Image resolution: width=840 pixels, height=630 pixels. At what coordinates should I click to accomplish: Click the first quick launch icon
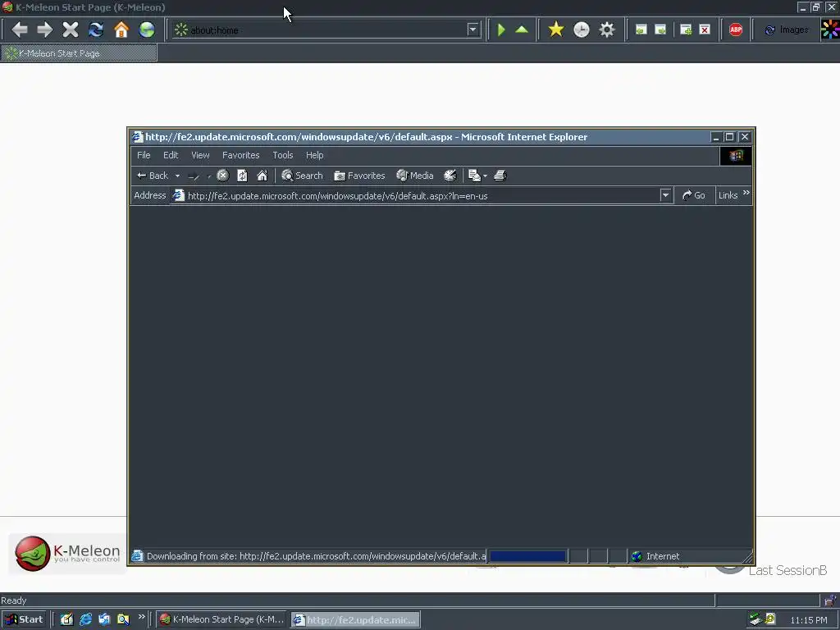tap(66, 619)
